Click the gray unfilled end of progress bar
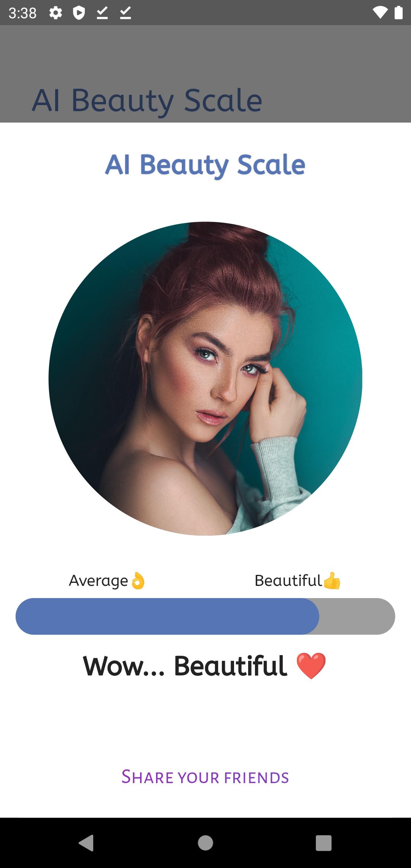The image size is (411, 868). 357,616
